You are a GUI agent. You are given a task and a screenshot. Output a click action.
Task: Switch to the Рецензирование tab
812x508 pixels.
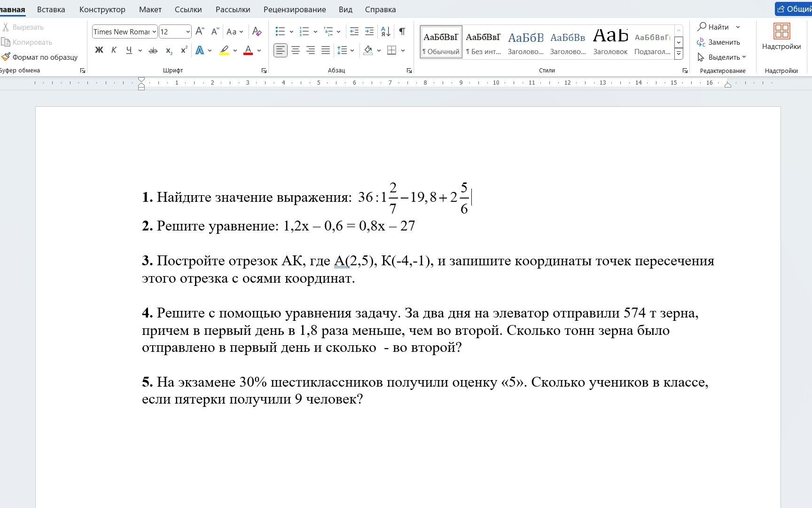coord(295,9)
